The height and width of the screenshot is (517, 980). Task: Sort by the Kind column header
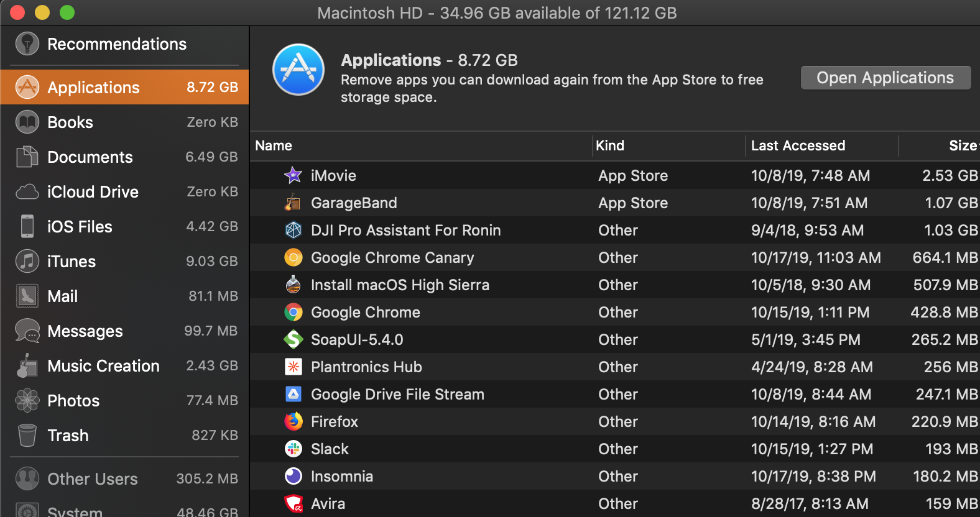point(609,146)
